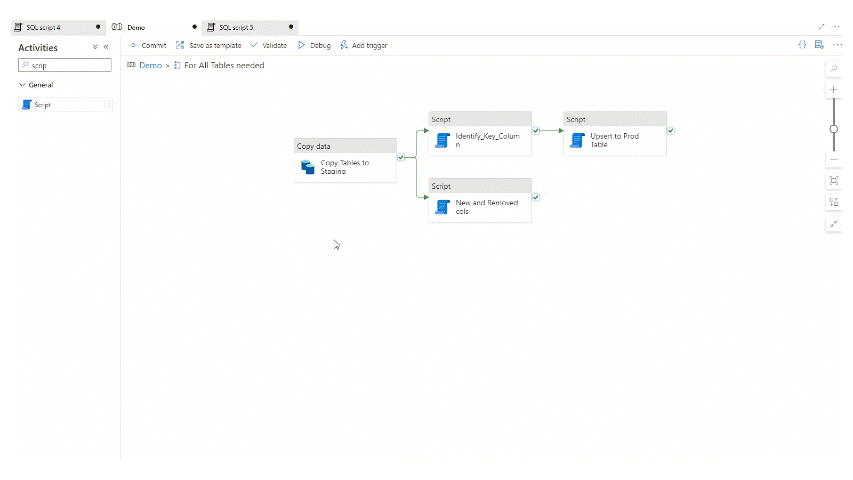Click the Upsert to Prod Table script icon
The image size is (853, 480).
[577, 140]
